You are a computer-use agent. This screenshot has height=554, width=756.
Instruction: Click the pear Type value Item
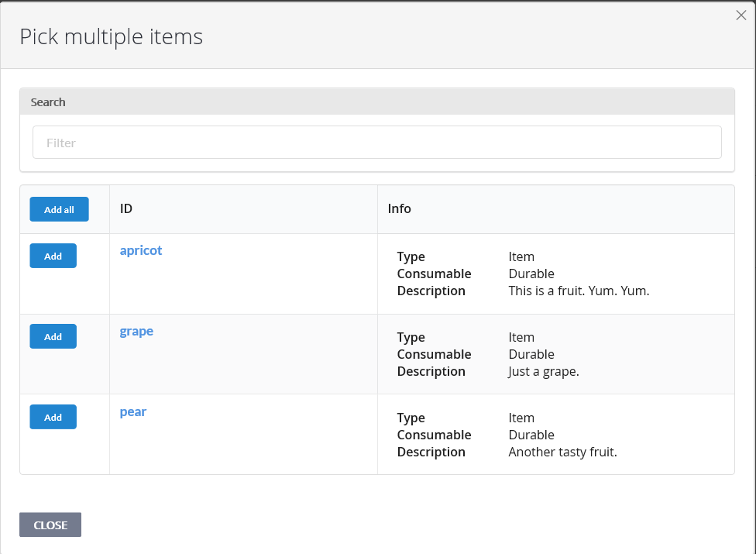[x=521, y=418]
